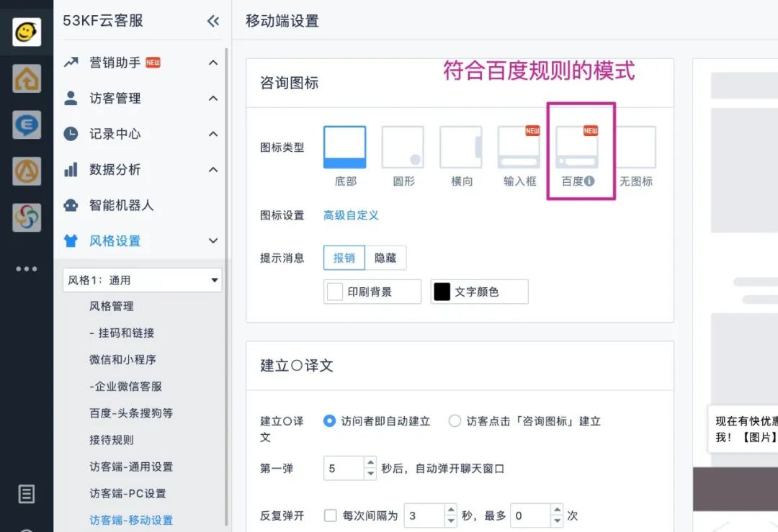Click the style settings shirt icon

coord(71,241)
